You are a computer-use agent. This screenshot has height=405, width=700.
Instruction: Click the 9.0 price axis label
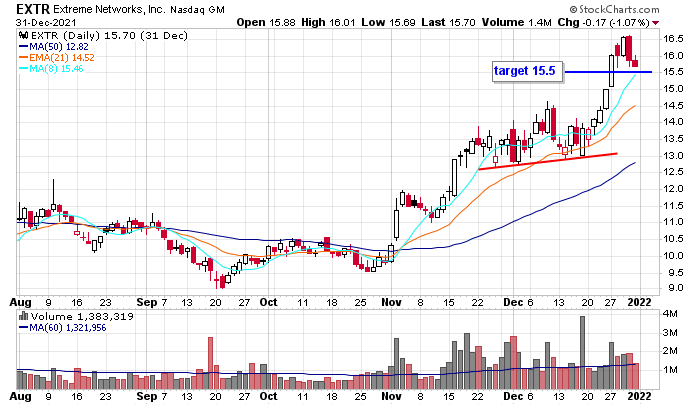[675, 288]
